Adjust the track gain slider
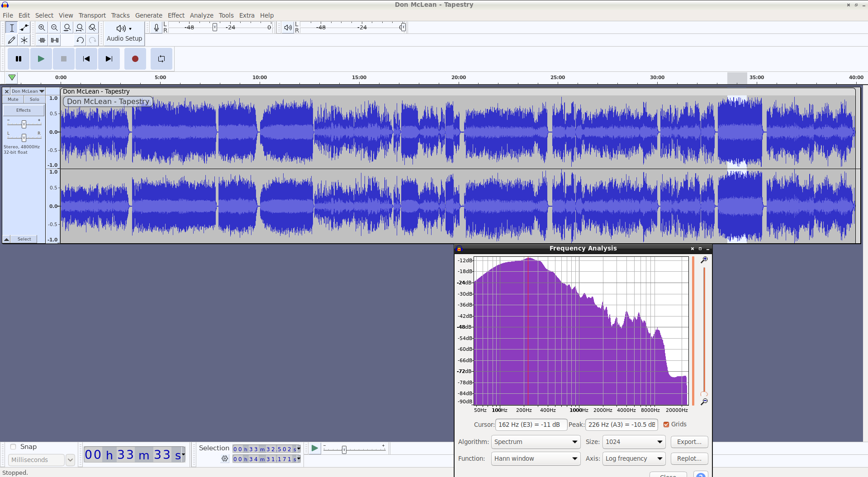This screenshot has height=477, width=868. click(24, 124)
